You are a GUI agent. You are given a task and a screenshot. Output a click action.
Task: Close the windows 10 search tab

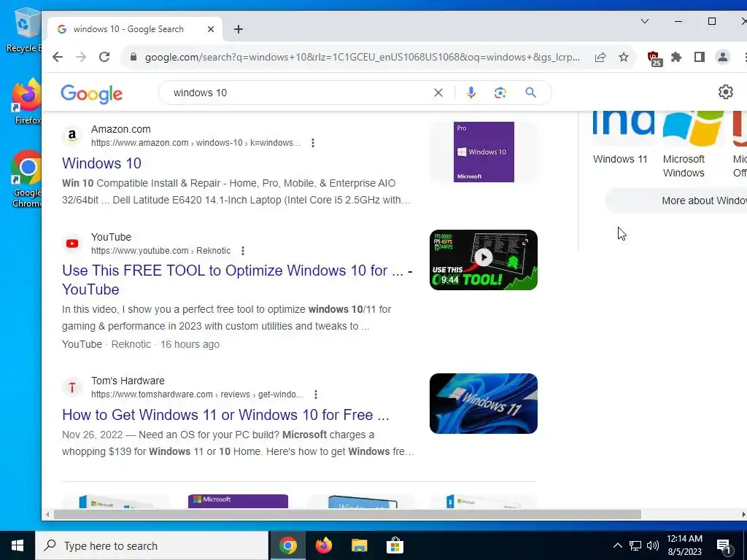(x=211, y=29)
